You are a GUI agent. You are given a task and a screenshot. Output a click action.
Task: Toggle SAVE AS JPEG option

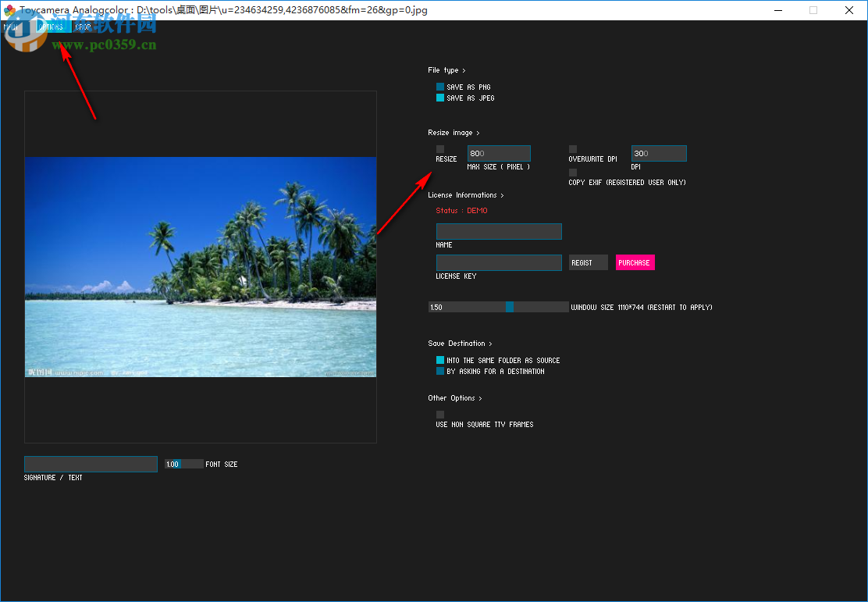point(440,98)
